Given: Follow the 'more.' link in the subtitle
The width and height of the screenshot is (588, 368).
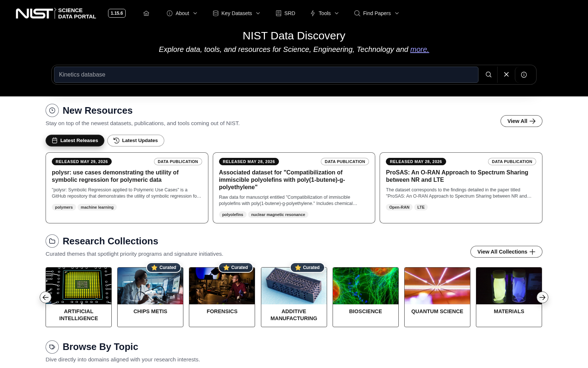Looking at the screenshot, I should (x=420, y=49).
